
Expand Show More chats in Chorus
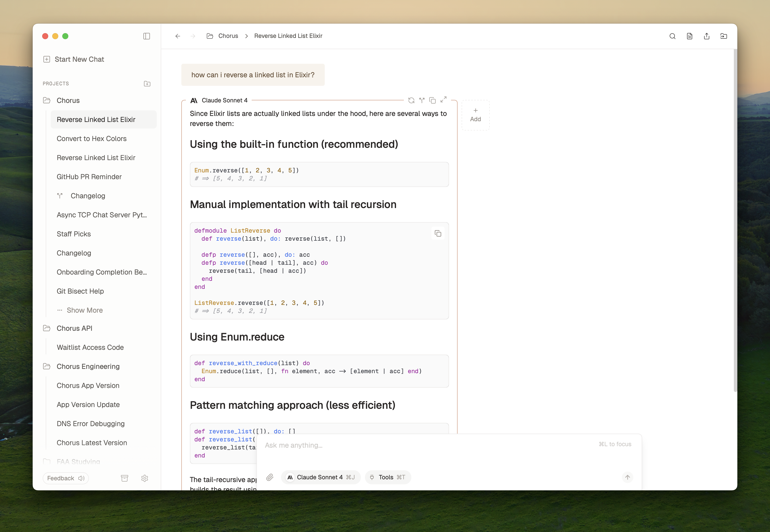84,310
